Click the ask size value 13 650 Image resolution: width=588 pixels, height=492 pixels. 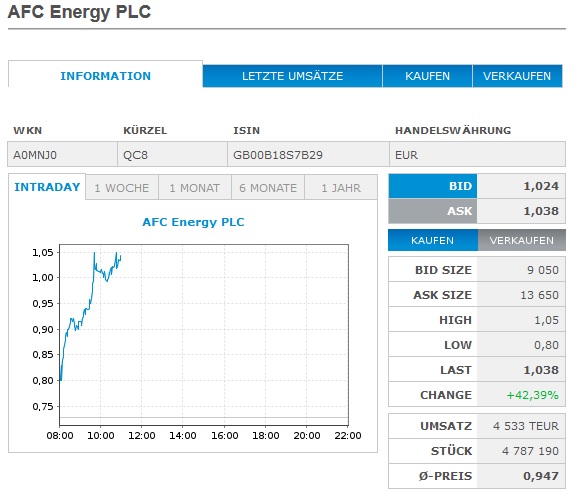click(x=539, y=295)
